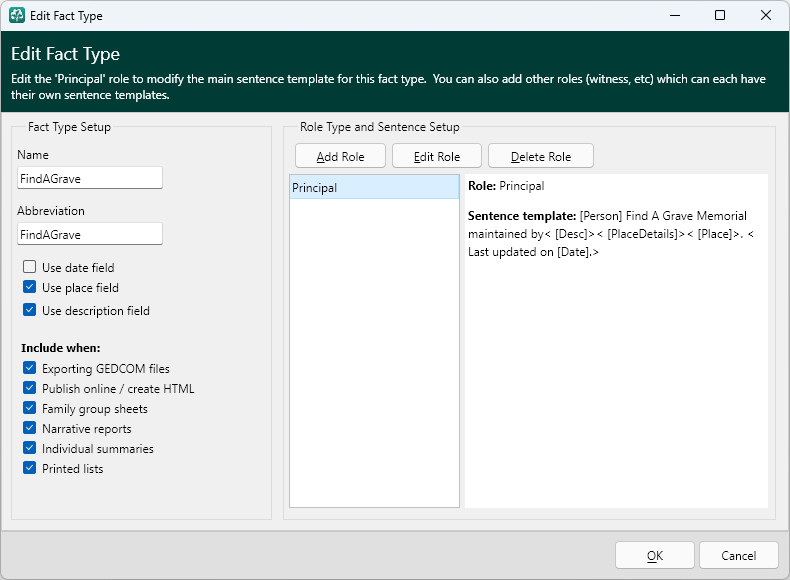The height and width of the screenshot is (580, 790).
Task: Confirm changes with OK button
Action: pyautogui.click(x=654, y=555)
